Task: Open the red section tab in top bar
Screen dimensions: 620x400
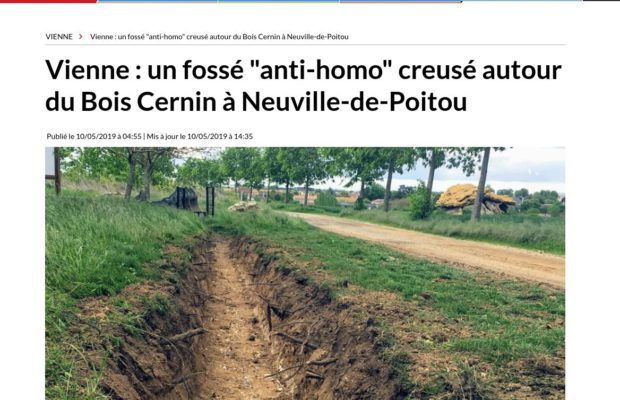Action: 48,1
